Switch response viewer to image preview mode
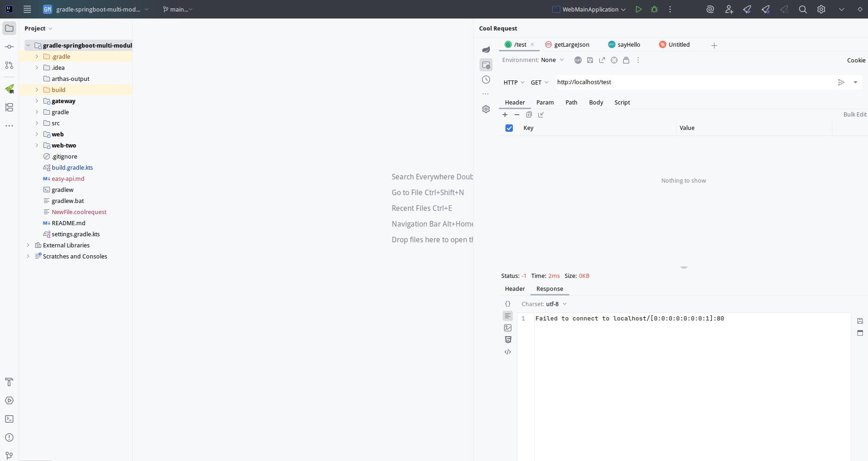 [508, 328]
